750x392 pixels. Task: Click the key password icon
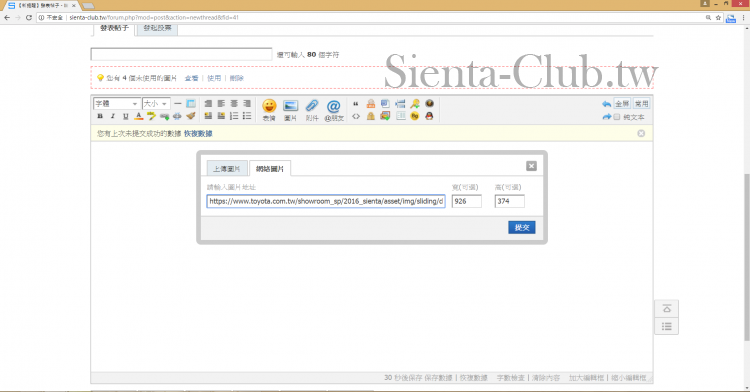click(x=415, y=104)
